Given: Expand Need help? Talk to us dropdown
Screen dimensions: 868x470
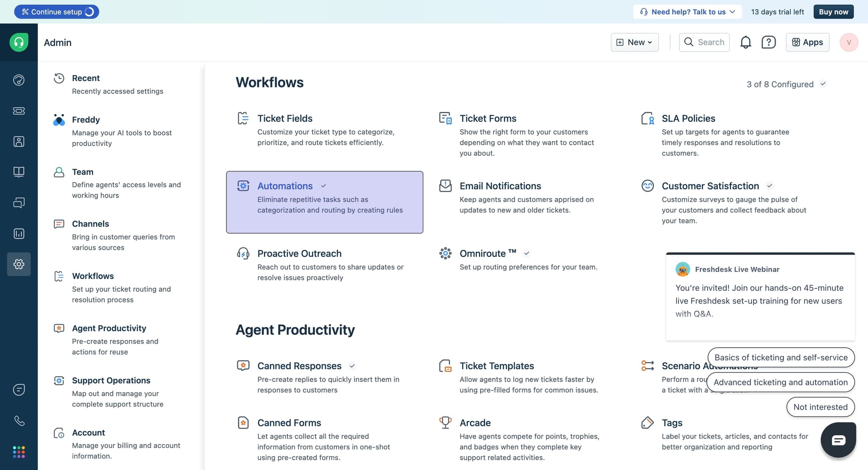Looking at the screenshot, I should pos(687,12).
